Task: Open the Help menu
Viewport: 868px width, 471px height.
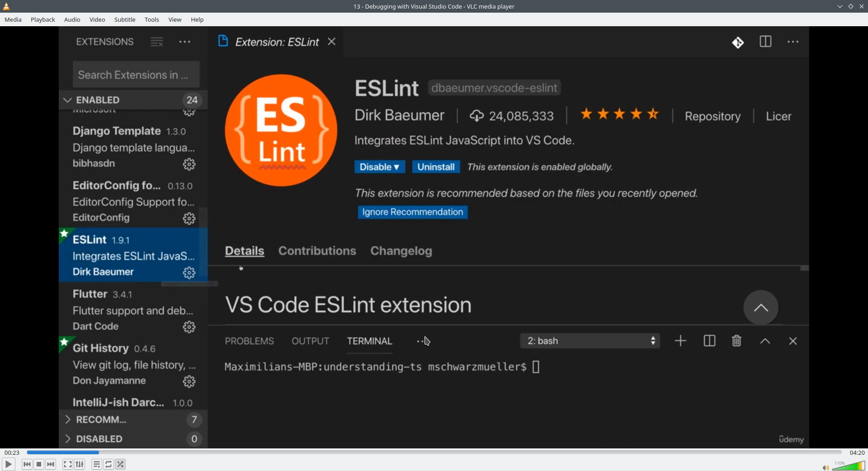Action: (197, 19)
